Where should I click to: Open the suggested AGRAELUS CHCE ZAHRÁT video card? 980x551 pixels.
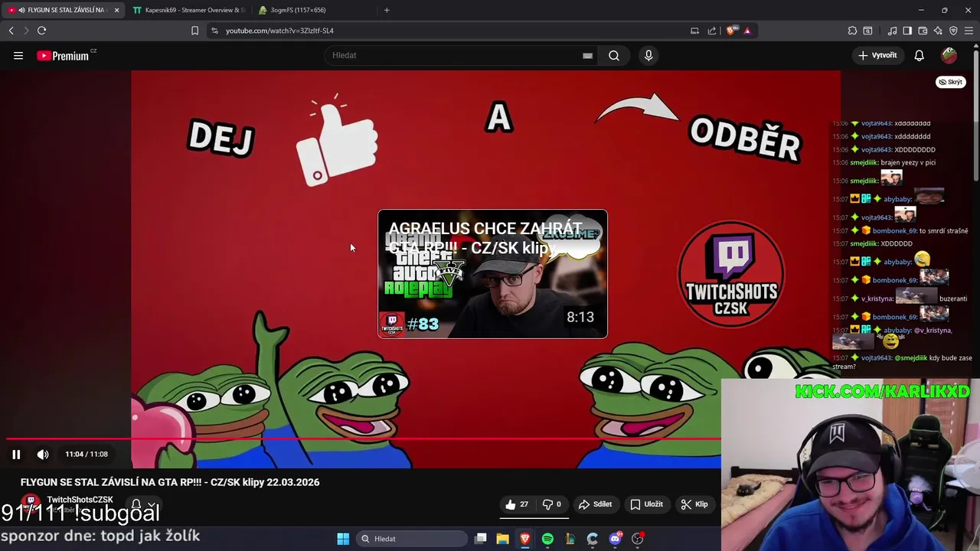[492, 274]
